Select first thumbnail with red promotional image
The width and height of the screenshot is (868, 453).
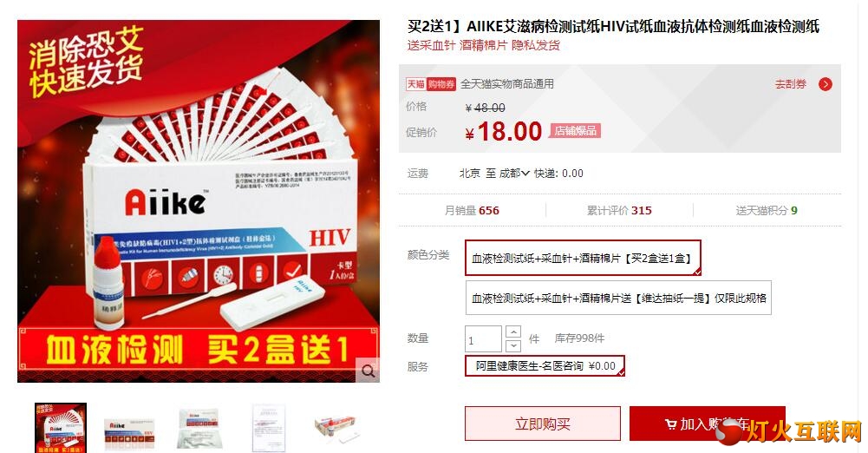[61, 428]
